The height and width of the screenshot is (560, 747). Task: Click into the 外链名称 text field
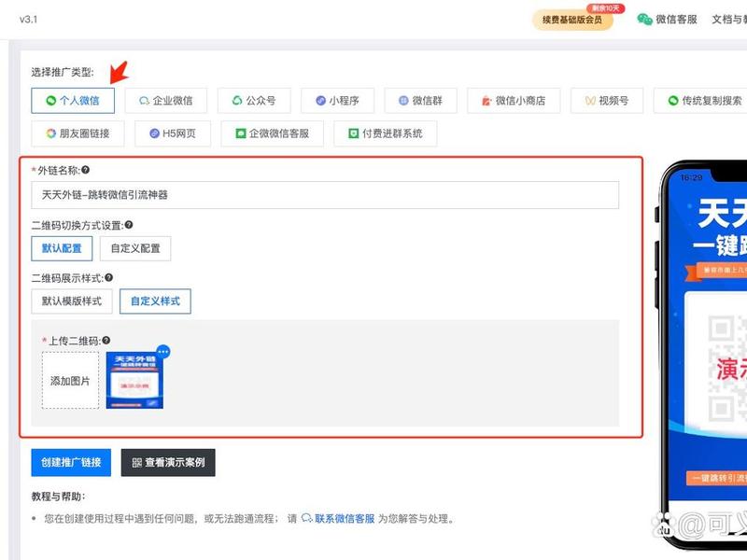[x=325, y=195]
